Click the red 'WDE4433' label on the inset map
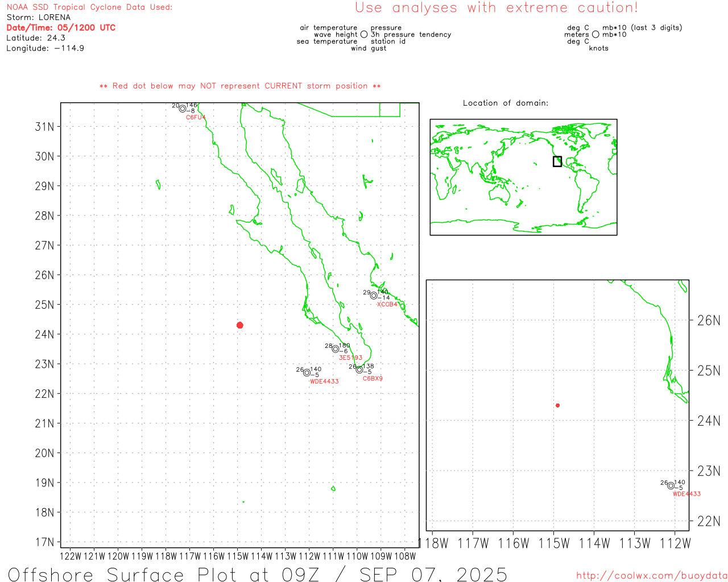Viewport: 728px width, 582px height. tap(687, 494)
